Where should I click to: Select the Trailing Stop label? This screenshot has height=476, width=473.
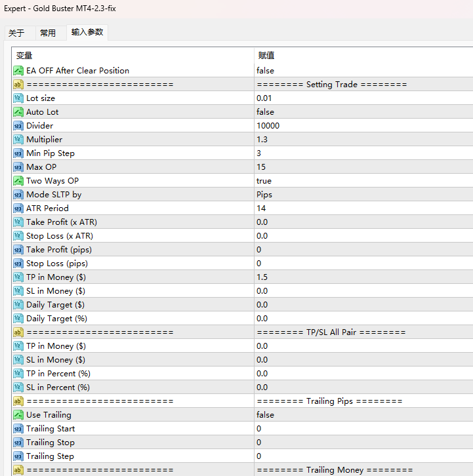coord(51,443)
